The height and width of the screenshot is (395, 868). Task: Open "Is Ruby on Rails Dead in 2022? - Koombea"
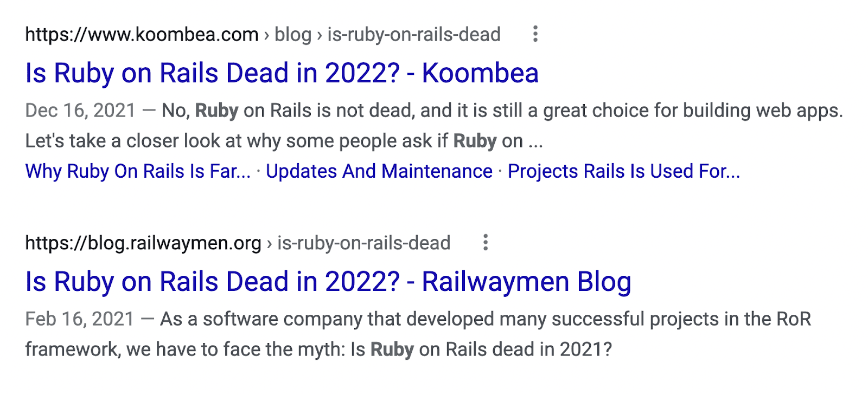click(x=282, y=73)
